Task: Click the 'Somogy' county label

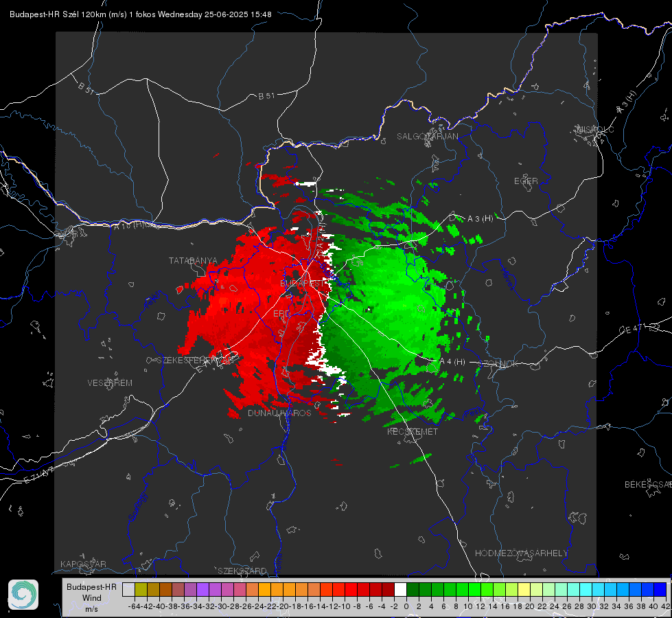Action: pos(137,507)
